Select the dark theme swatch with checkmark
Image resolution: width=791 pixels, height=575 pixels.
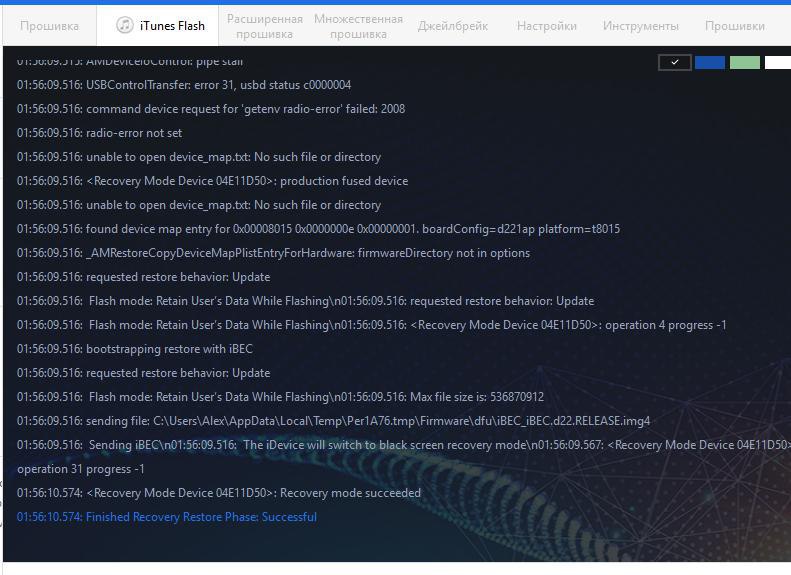[x=674, y=62]
